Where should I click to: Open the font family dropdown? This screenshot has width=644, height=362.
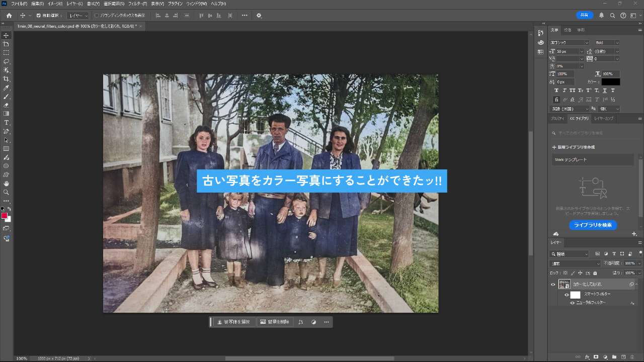point(570,43)
